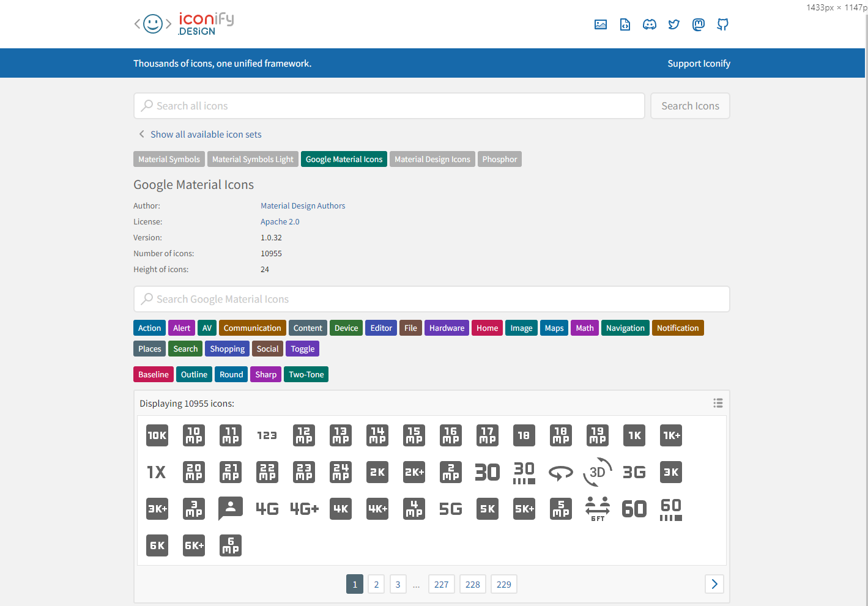This screenshot has width=868, height=606.
Task: Focus the Search Google Material Icons field
Action: [431, 299]
